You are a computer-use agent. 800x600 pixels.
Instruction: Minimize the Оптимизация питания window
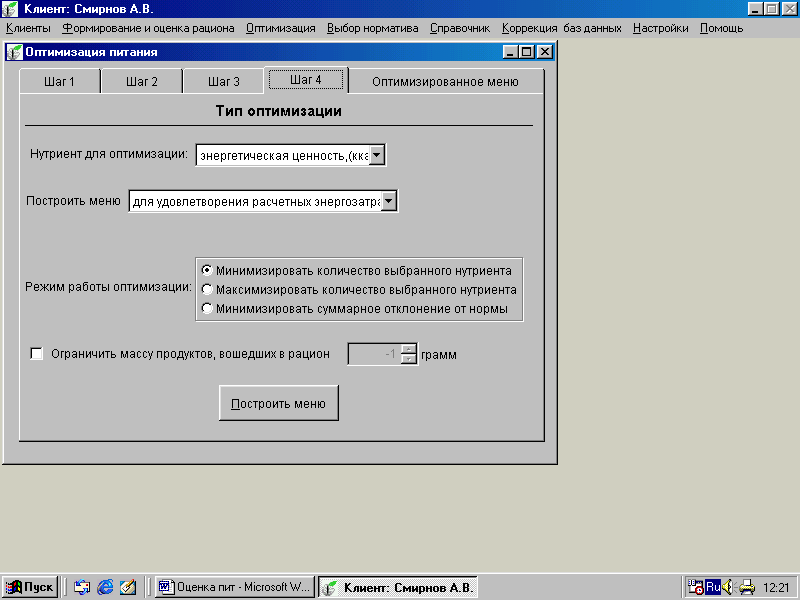click(510, 52)
